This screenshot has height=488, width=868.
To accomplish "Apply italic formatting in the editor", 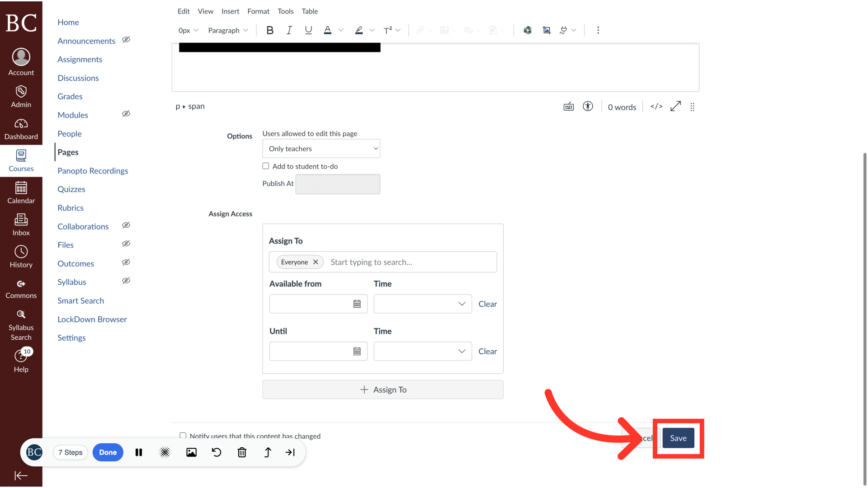I will point(289,30).
